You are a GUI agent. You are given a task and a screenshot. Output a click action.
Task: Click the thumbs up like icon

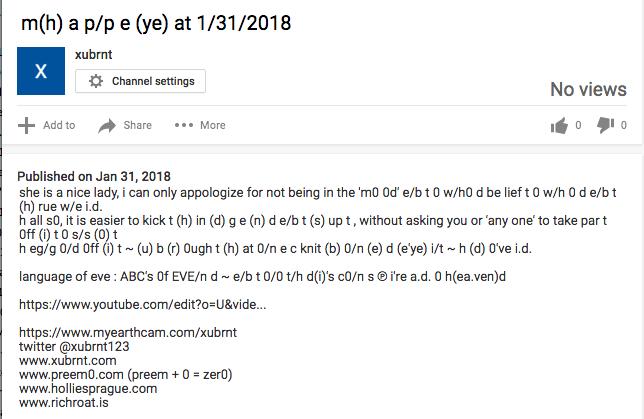(559, 125)
